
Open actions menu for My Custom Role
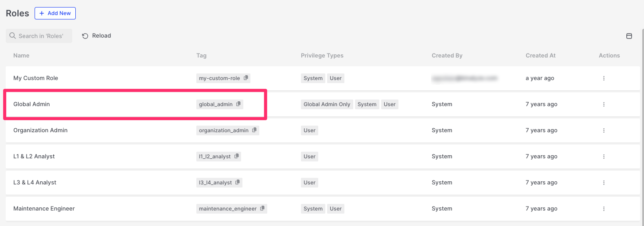coord(604,78)
